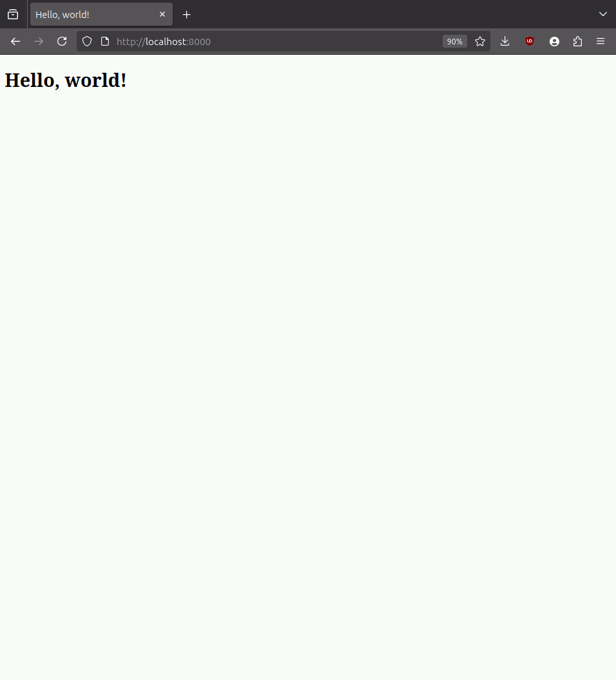Viewport: 616px width, 680px height.
Task: Close the "Hello, world!" tab
Action: [162, 14]
